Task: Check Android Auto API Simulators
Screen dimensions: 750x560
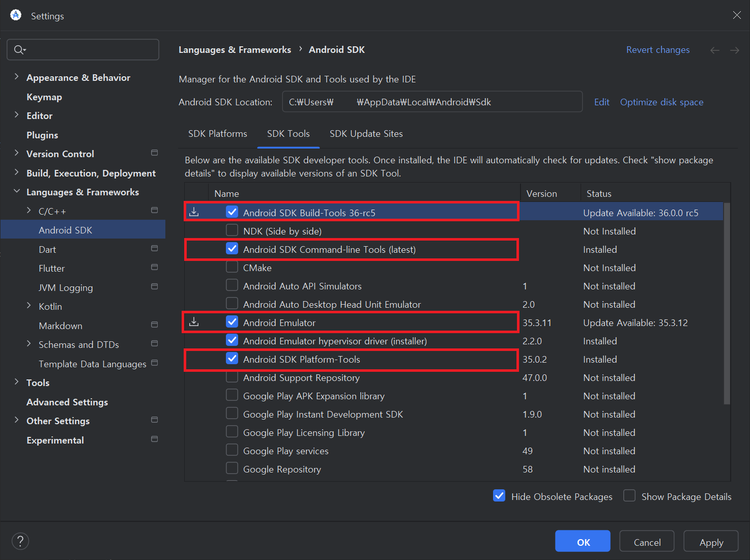Action: click(232, 285)
